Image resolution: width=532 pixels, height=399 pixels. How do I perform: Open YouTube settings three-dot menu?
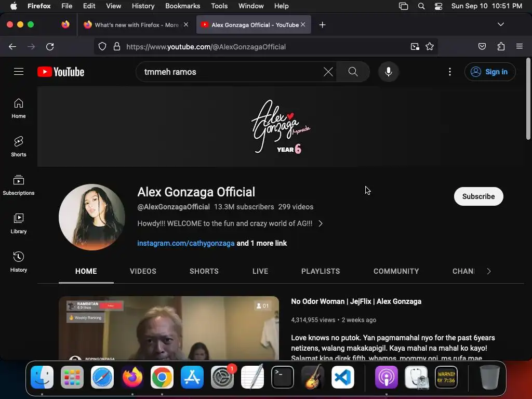coord(450,72)
